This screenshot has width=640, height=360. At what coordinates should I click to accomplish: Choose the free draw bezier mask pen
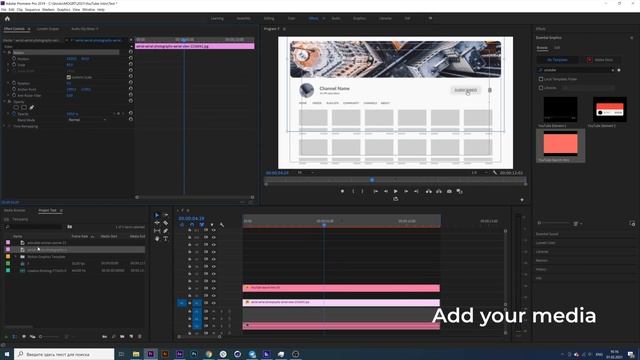click(x=31, y=107)
